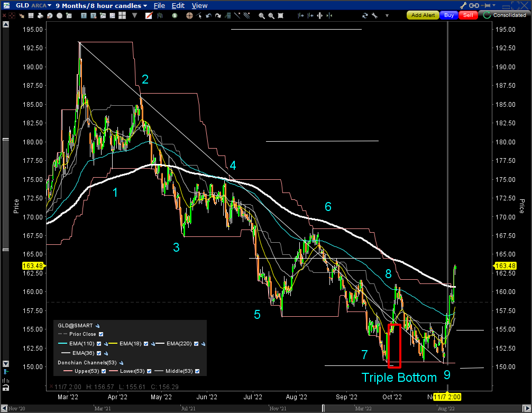Click the print chart icon
The image size is (532, 413).
[40, 16]
